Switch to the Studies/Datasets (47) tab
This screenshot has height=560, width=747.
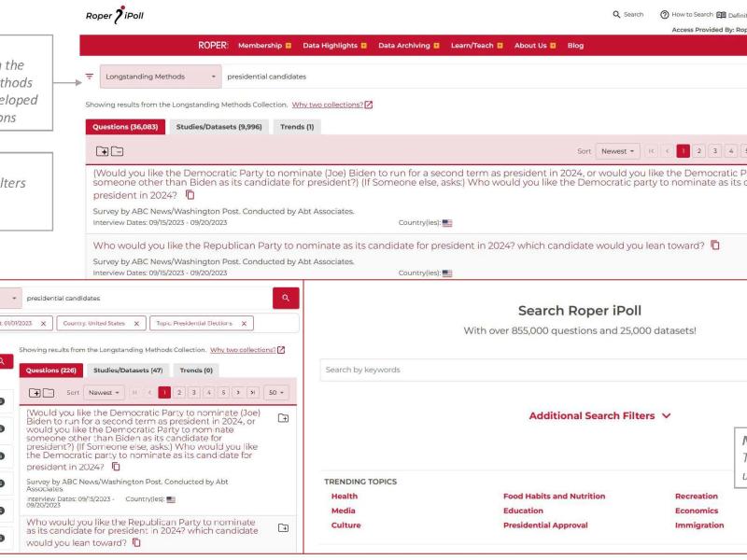128,370
